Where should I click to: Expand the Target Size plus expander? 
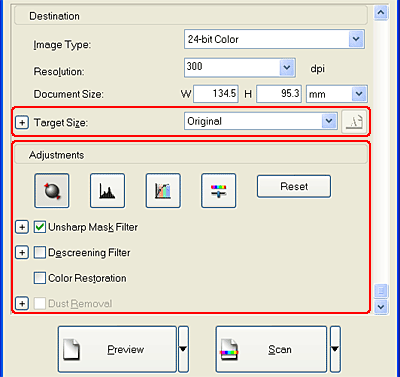(x=22, y=122)
